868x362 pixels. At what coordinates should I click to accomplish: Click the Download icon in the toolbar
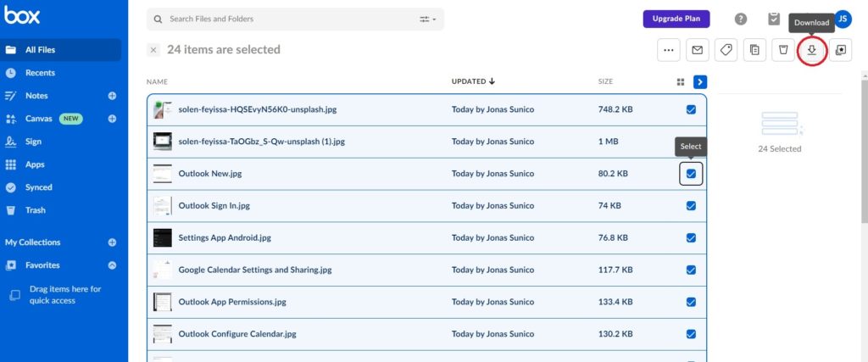click(811, 51)
